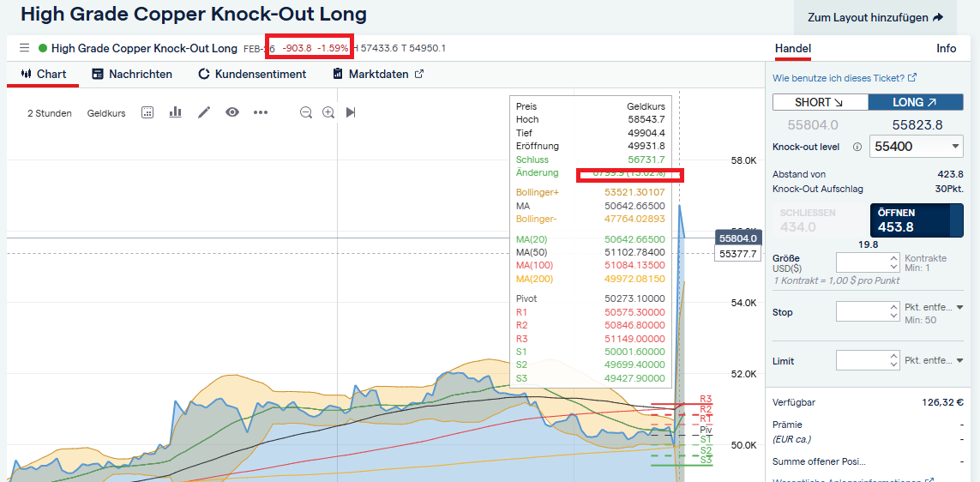Open the chart type selector grid icon
Viewport: 980px width, 482px height.
tap(147, 112)
